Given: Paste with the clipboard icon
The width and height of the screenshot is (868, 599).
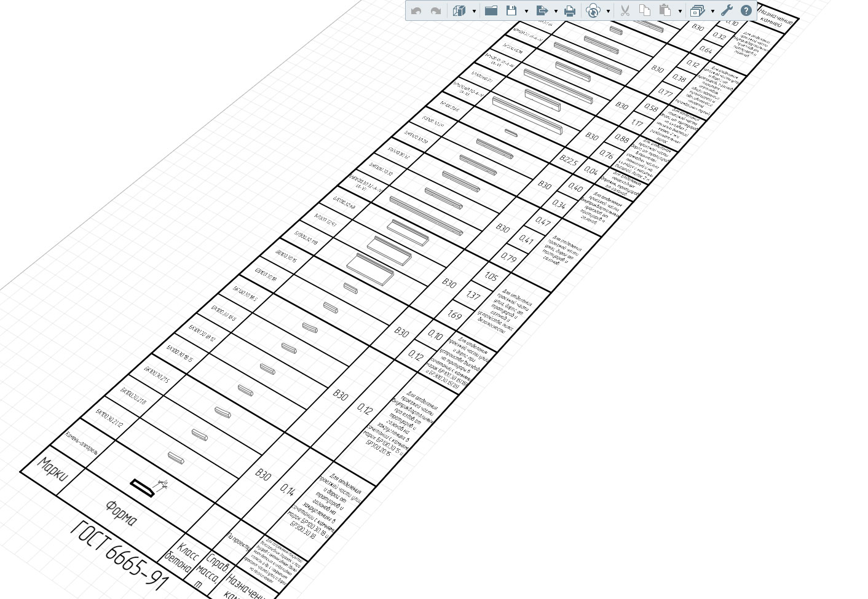Looking at the screenshot, I should pos(665,10).
